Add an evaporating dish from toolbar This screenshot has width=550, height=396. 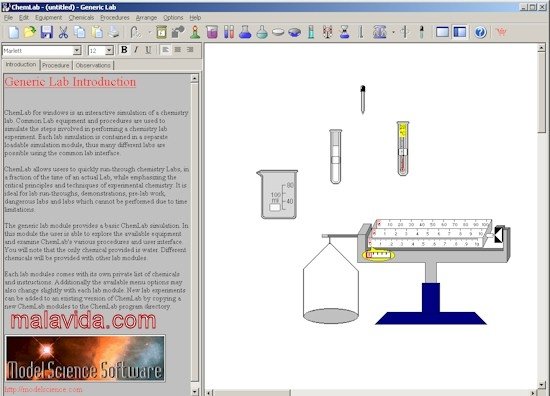click(x=295, y=32)
